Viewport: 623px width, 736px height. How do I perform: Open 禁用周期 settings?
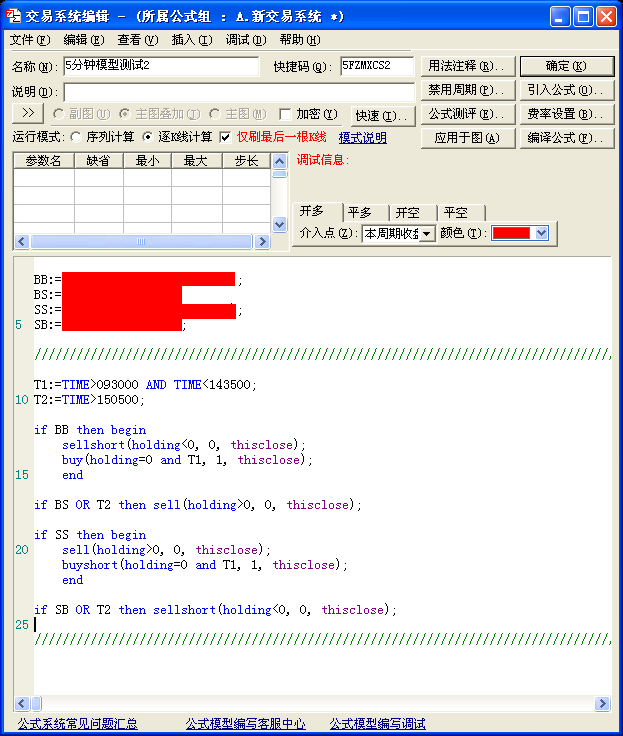(468, 90)
